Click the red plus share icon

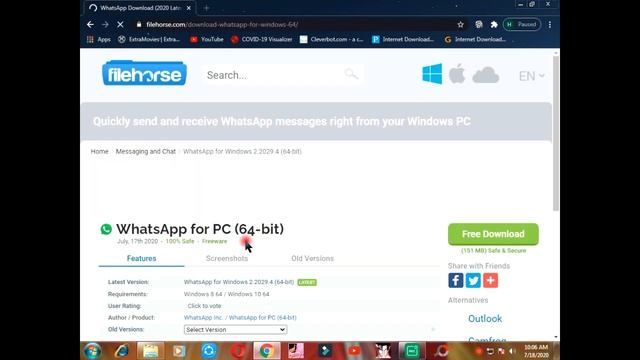(491, 280)
